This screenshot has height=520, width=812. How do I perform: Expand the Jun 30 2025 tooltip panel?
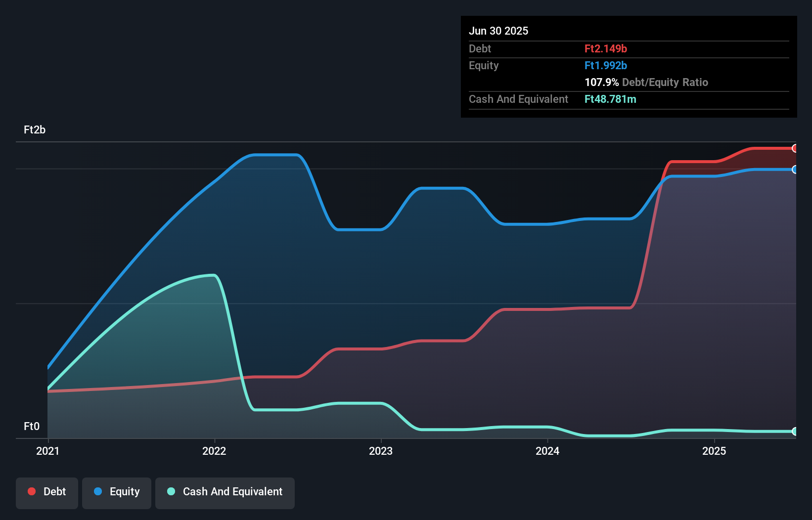pyautogui.click(x=499, y=31)
